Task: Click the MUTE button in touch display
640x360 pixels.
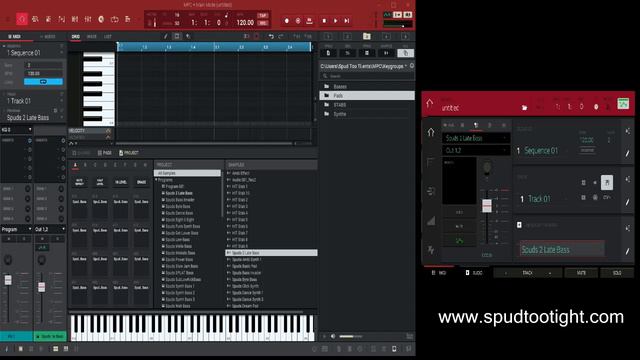Action: 581,273
